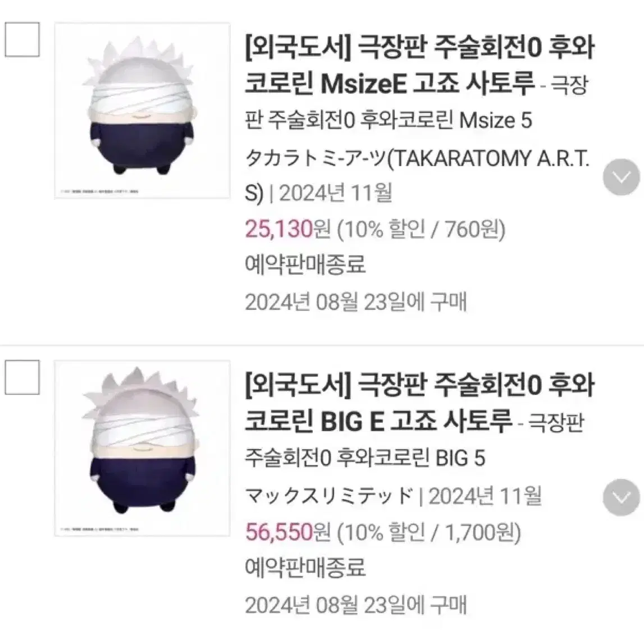Click the subtitle 후와코로린 Msize 5
The height and width of the screenshot is (644, 644).
(446, 120)
